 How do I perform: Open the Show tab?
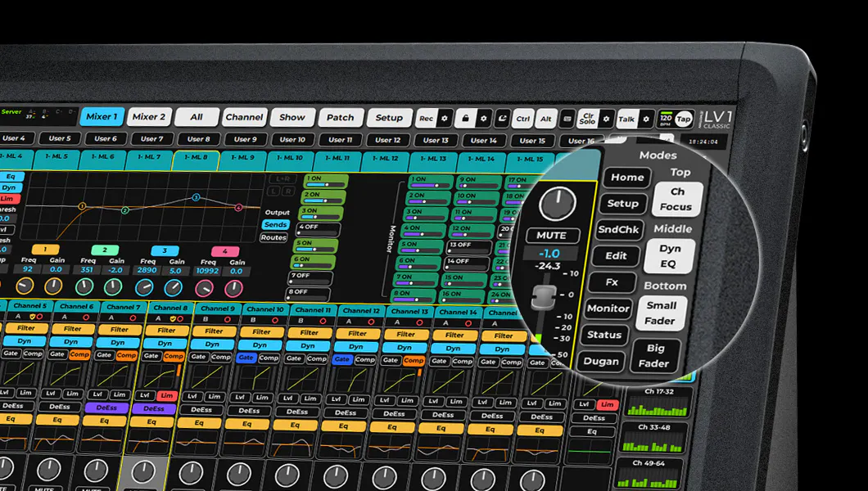(x=292, y=117)
